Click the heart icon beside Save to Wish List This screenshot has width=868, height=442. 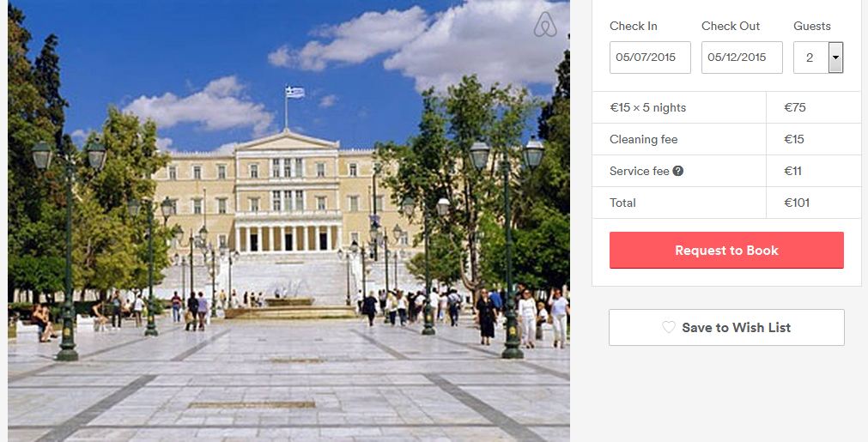tap(669, 328)
